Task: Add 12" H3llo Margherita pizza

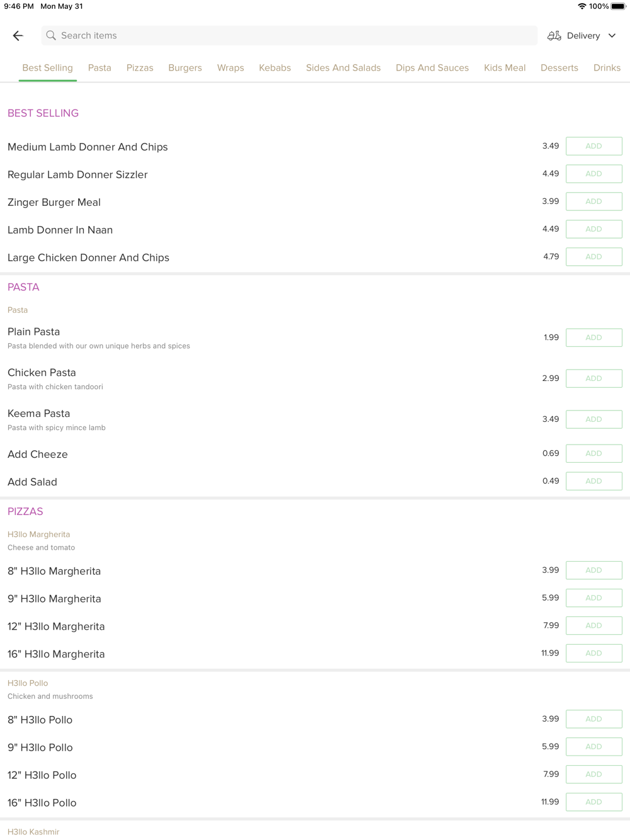Action: 594,626
